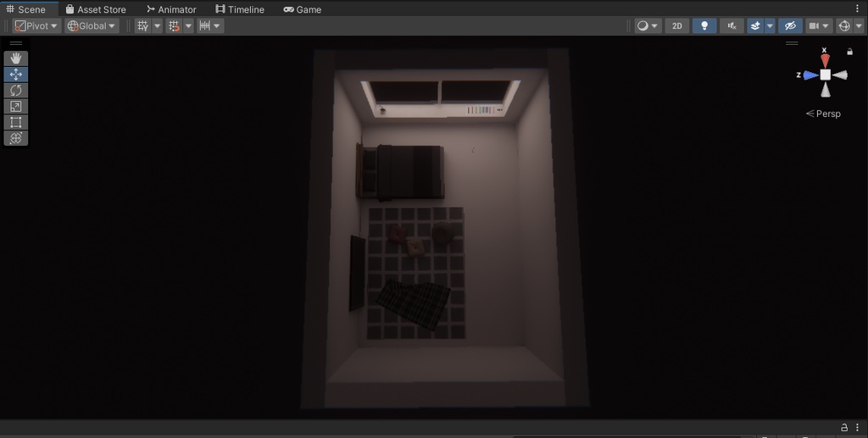This screenshot has height=438, width=868.
Task: Toggle grid snapping magnet icon
Action: click(175, 26)
